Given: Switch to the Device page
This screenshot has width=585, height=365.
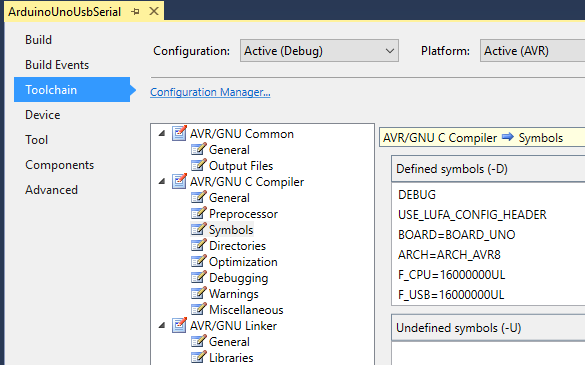Looking at the screenshot, I should tap(43, 115).
